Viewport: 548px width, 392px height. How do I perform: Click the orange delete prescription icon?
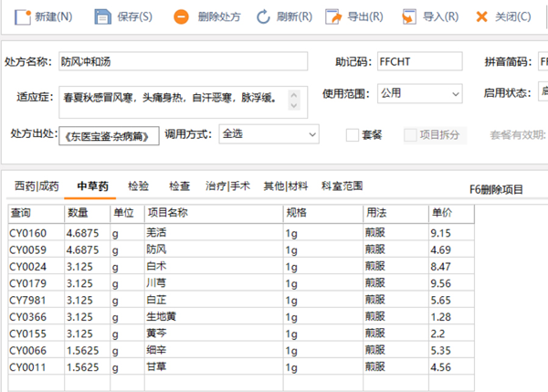click(181, 16)
